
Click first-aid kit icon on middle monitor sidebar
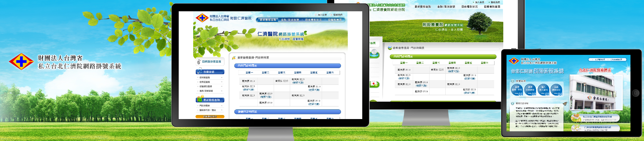374,84
